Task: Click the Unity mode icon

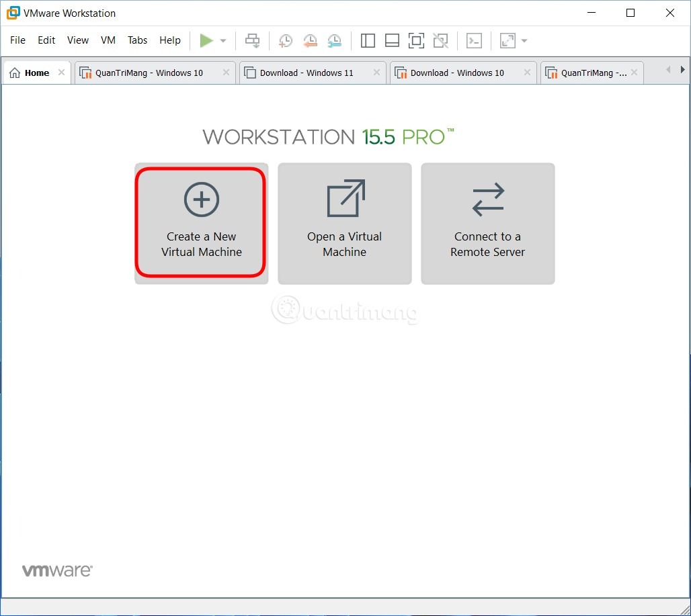Action: pyautogui.click(x=441, y=40)
